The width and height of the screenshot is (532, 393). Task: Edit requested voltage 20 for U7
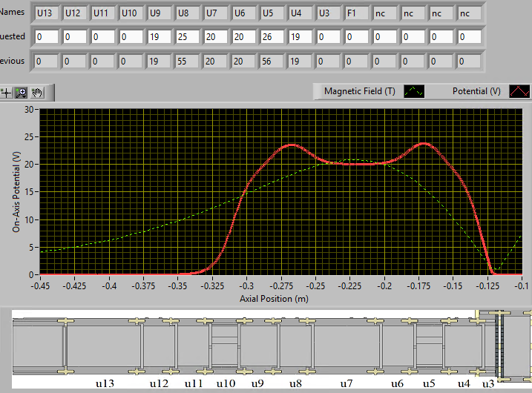pyautogui.click(x=215, y=36)
